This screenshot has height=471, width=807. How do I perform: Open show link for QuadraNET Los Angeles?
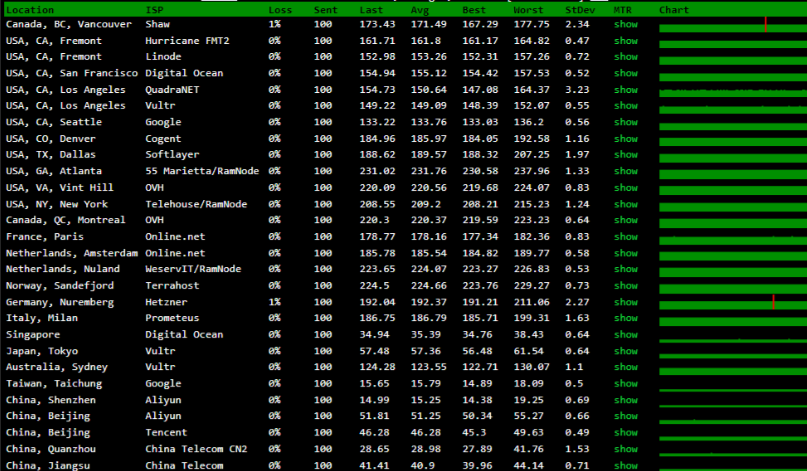pyautogui.click(x=625, y=90)
